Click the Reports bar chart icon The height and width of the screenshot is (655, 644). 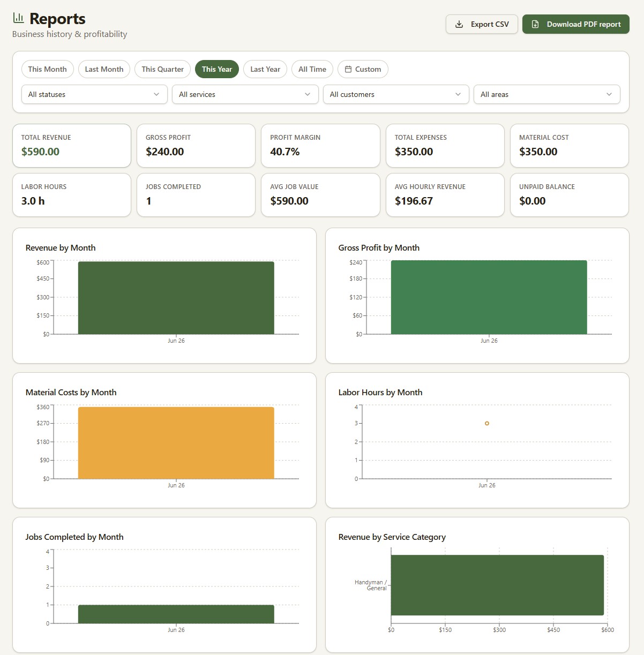18,18
